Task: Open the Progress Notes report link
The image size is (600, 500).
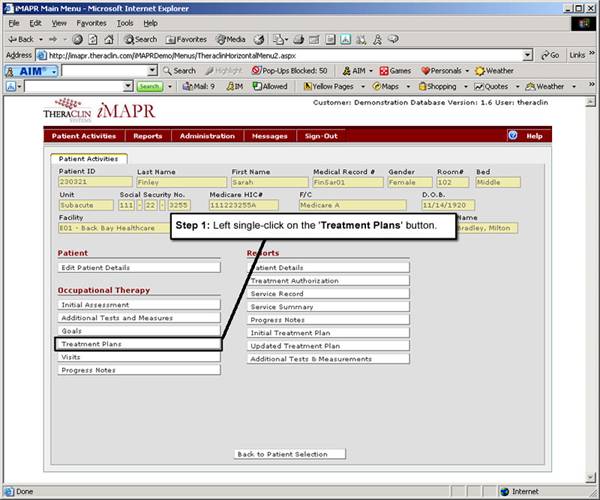Action: pos(328,320)
